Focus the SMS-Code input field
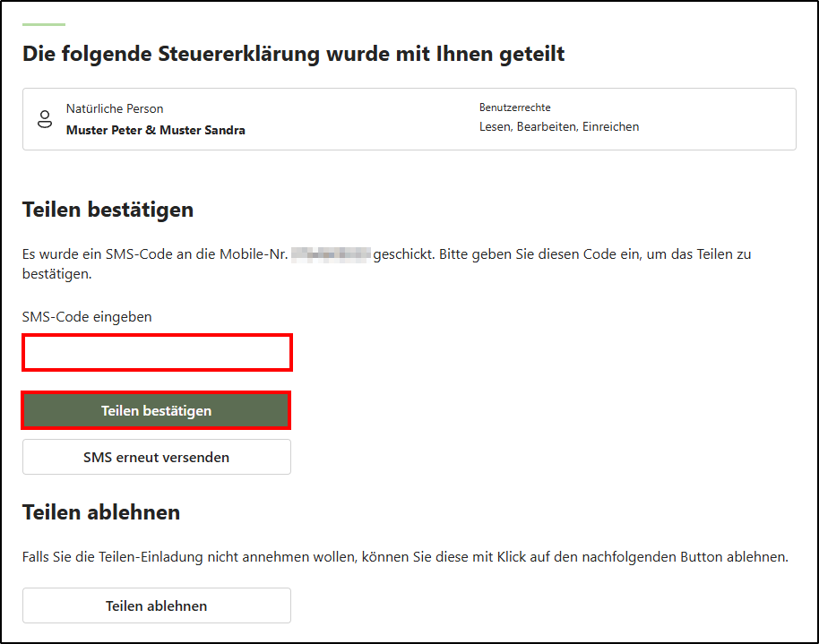Viewport: 819px width, 644px height. (x=157, y=353)
